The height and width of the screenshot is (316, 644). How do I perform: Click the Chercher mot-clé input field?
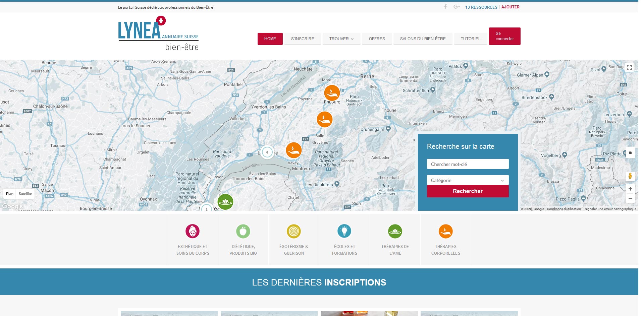(468, 164)
